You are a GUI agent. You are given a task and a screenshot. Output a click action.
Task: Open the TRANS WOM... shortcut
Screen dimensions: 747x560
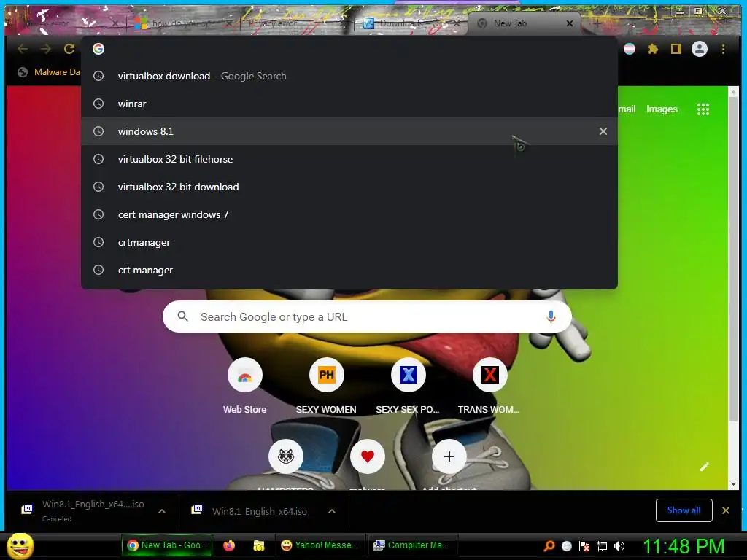(x=489, y=386)
